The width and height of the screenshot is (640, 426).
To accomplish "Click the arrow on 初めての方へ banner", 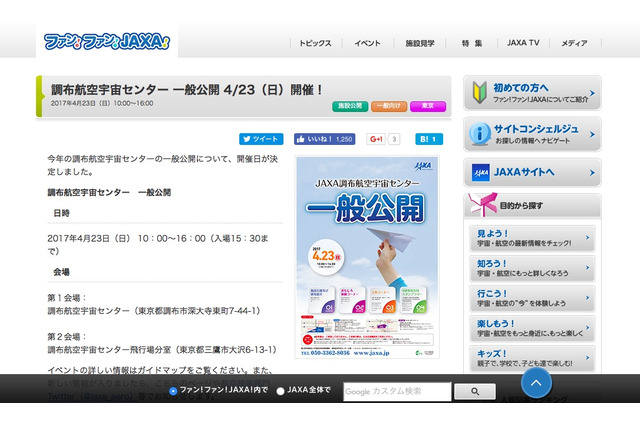I will pyautogui.click(x=592, y=93).
